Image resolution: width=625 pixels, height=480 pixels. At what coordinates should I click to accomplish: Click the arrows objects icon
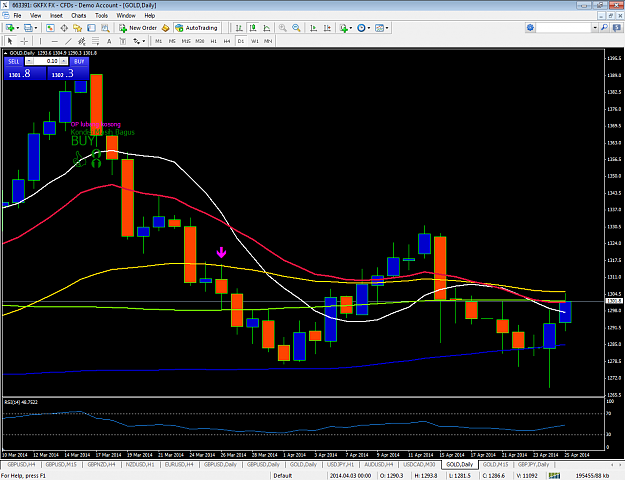pyautogui.click(x=137, y=41)
